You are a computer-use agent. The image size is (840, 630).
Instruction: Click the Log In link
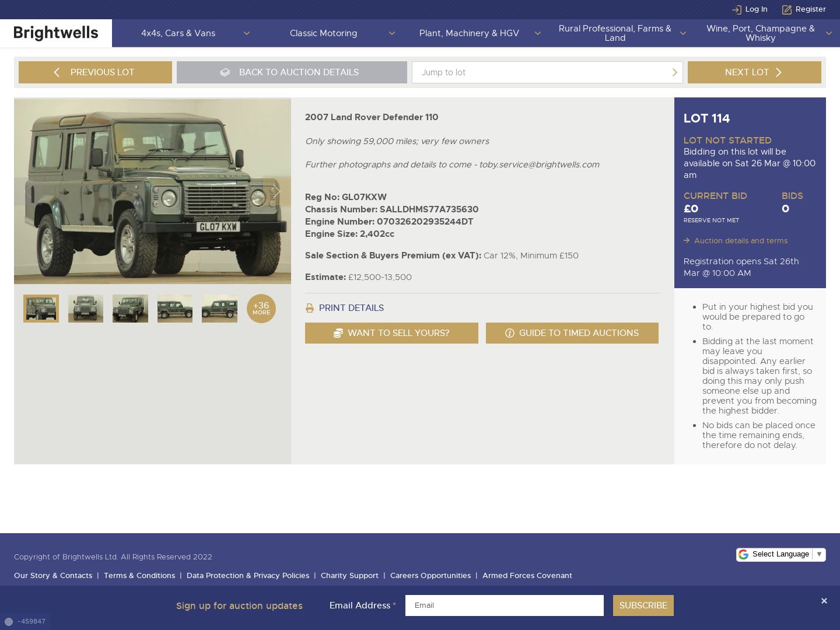[756, 9]
